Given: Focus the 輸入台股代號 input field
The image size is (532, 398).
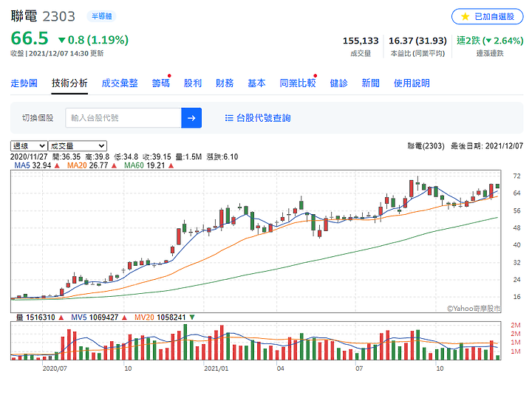Looking at the screenshot, I should 123,118.
